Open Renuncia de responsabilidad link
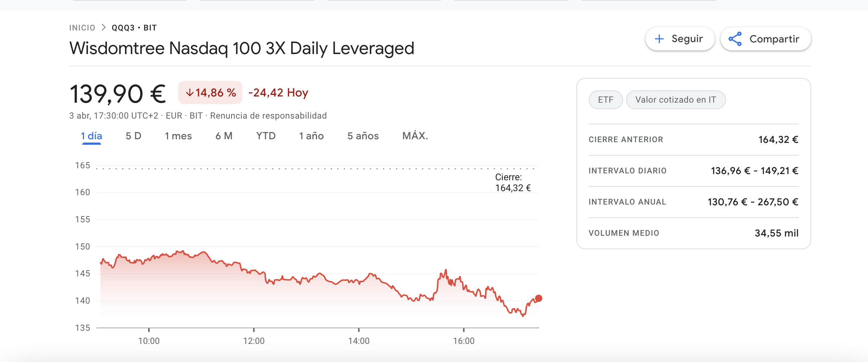868x362 pixels. tap(268, 116)
